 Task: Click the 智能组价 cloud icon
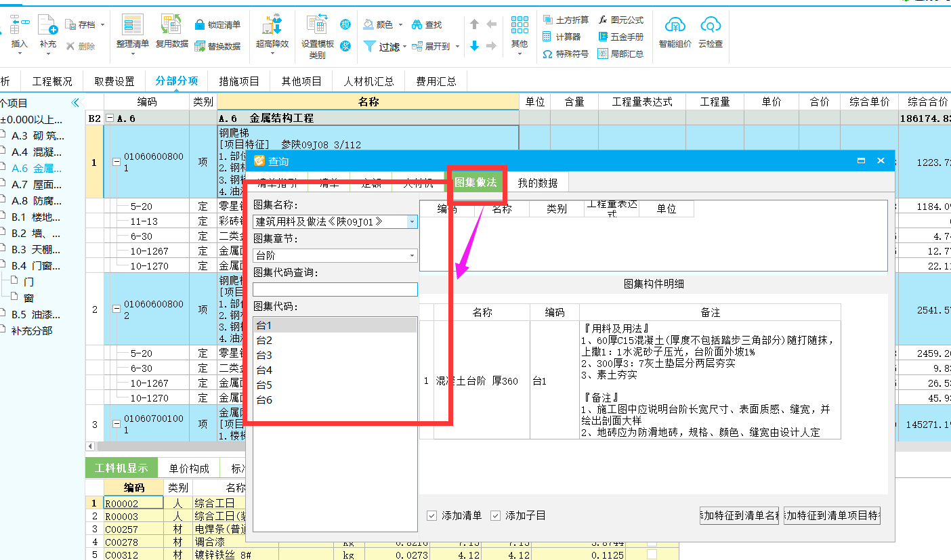(675, 26)
